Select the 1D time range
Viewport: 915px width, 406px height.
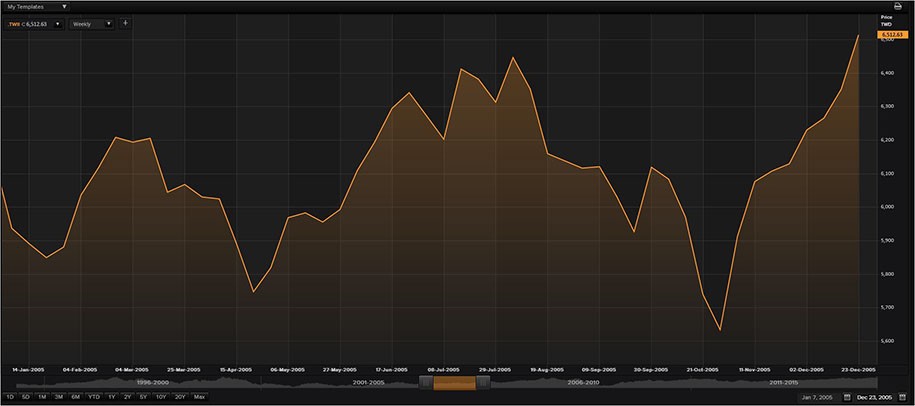[x=9, y=397]
